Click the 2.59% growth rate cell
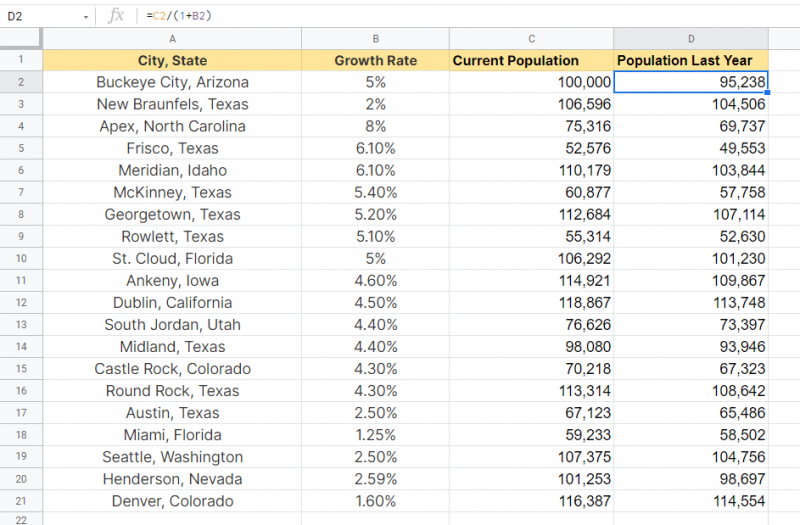The image size is (800, 525). [376, 479]
